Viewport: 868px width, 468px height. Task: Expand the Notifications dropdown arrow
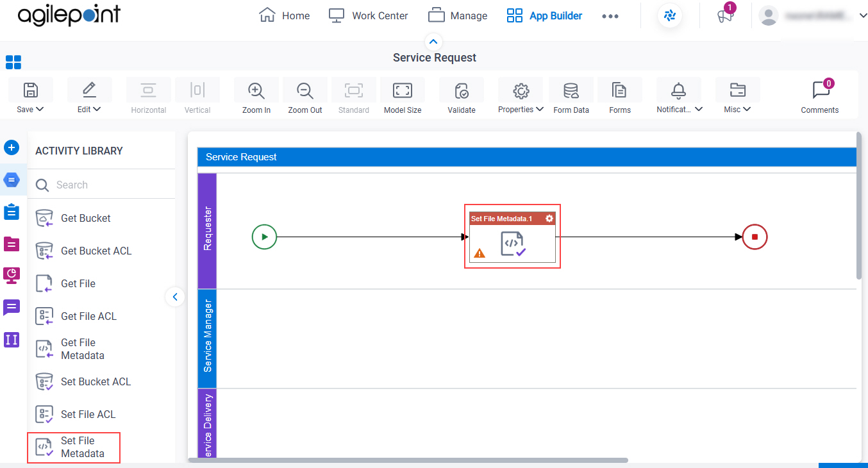(x=699, y=109)
